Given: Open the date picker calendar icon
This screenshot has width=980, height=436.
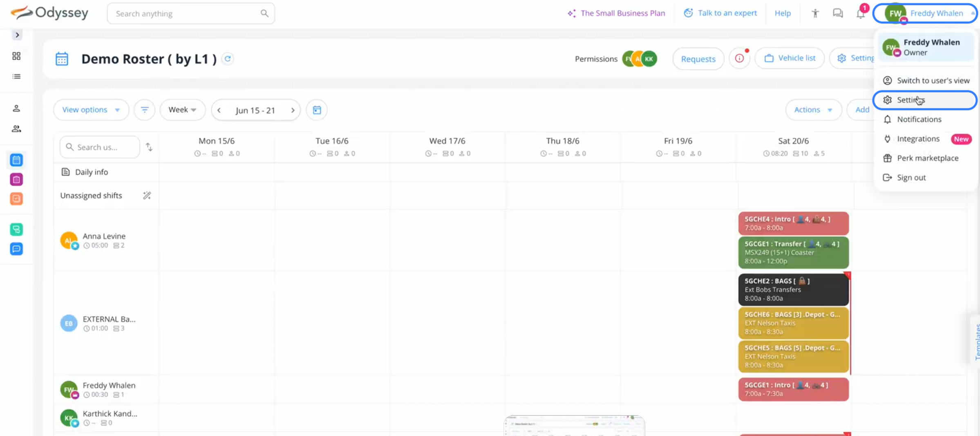Looking at the screenshot, I should (x=317, y=110).
